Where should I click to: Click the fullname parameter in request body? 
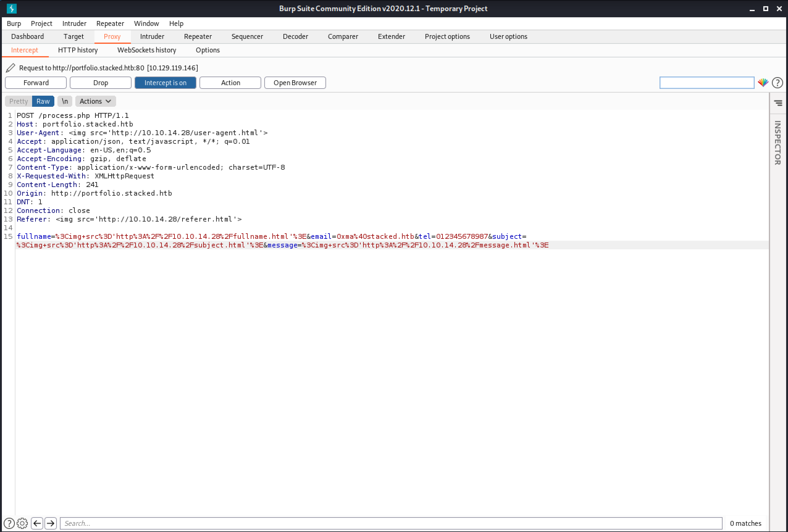(34, 236)
